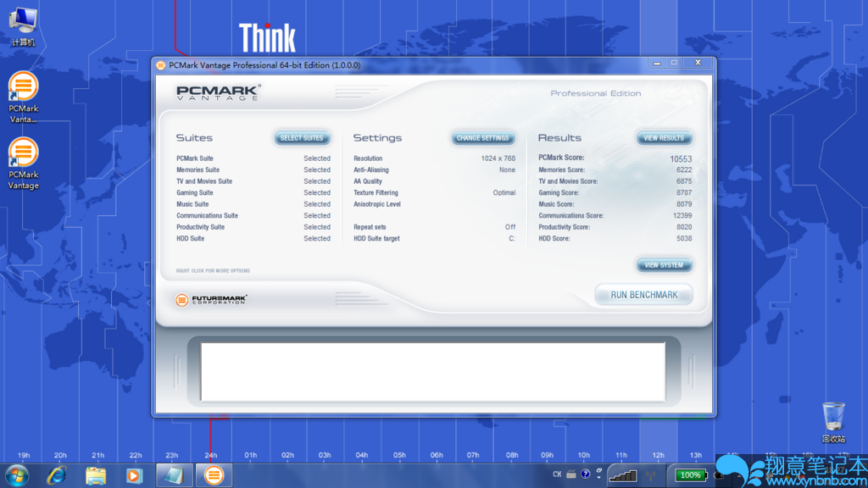Image resolution: width=868 pixels, height=488 pixels.
Task: Click the Gaming Score value '8707'
Action: pyautogui.click(x=684, y=193)
